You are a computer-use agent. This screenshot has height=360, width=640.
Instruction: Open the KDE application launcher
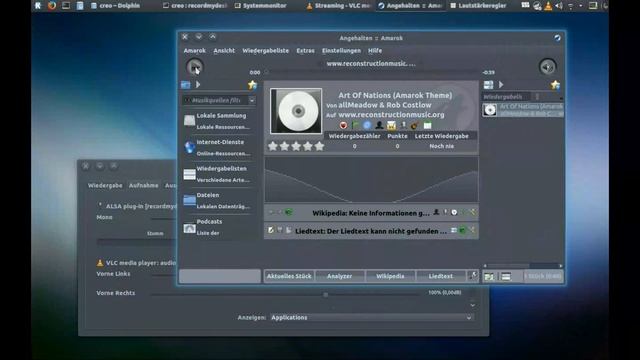(38, 5)
